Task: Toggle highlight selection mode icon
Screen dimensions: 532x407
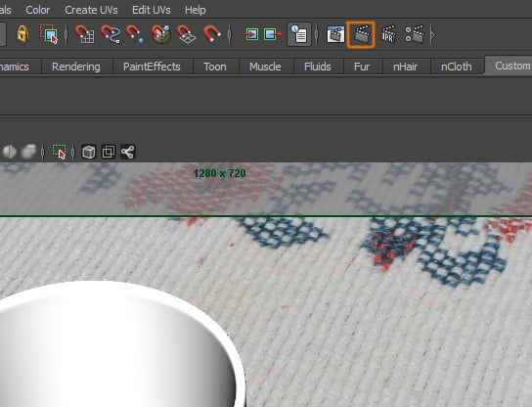Action: click(49, 34)
